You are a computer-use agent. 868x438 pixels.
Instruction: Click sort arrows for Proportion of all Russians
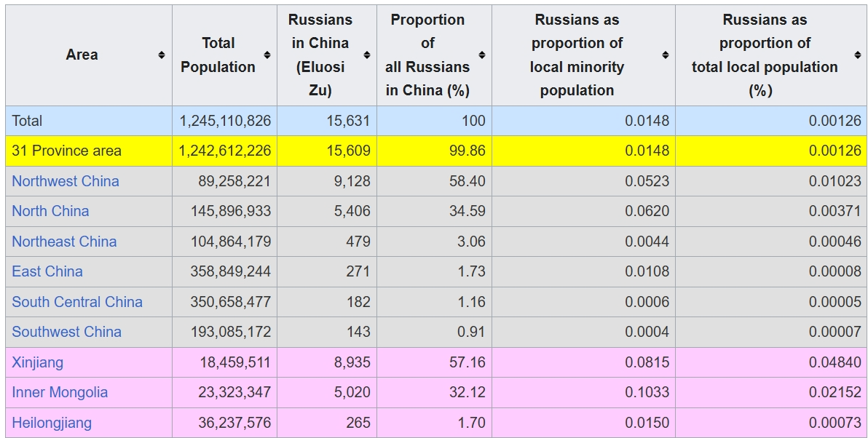[x=482, y=55]
